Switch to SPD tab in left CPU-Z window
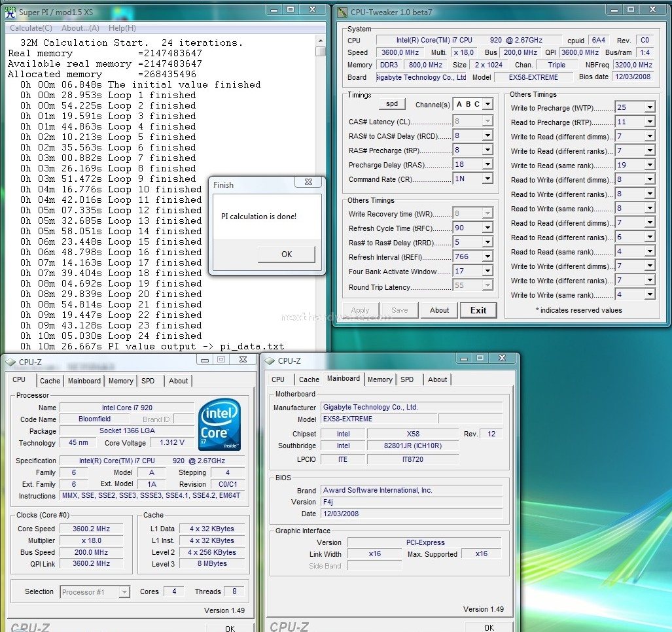 coord(148,381)
